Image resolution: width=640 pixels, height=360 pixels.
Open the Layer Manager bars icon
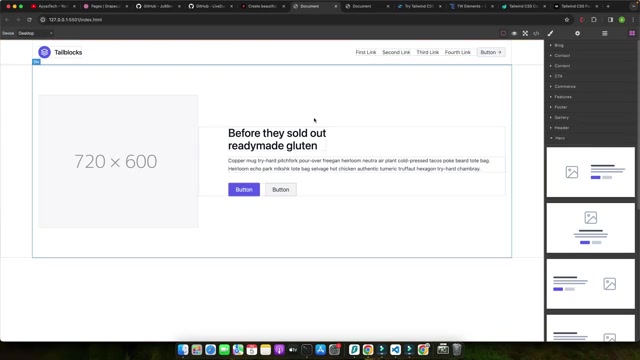coord(605,33)
